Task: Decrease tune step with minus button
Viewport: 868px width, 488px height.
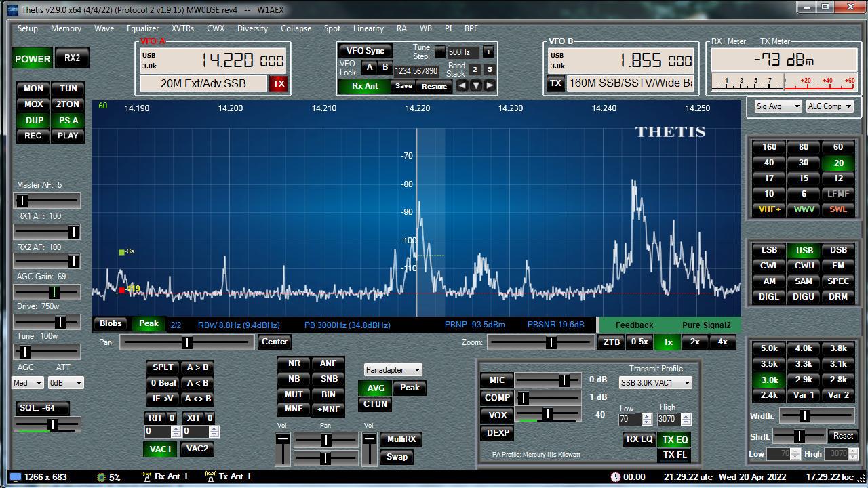Action: point(440,52)
